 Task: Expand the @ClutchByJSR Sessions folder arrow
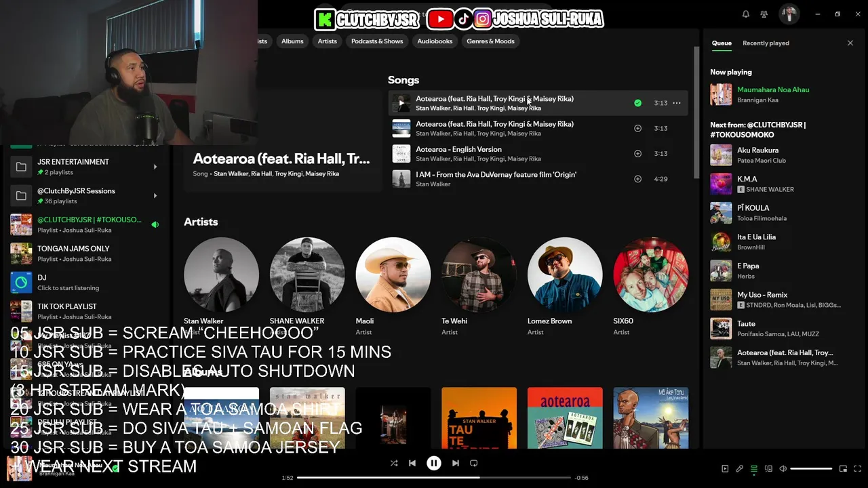tap(155, 196)
